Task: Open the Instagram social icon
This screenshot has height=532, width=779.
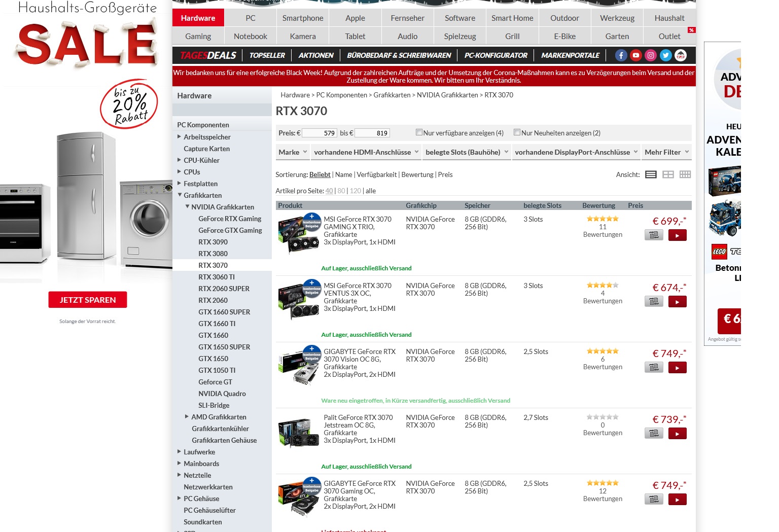Action: (x=651, y=55)
